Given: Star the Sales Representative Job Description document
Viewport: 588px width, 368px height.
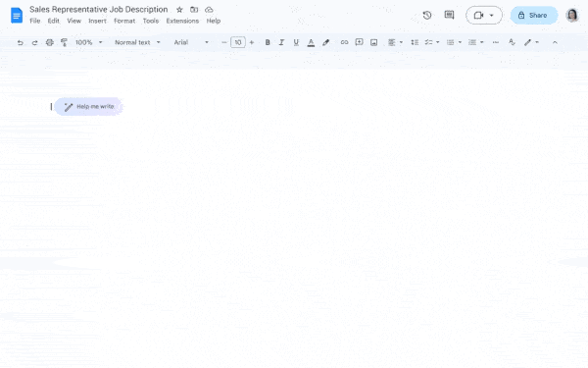Looking at the screenshot, I should pyautogui.click(x=179, y=10).
